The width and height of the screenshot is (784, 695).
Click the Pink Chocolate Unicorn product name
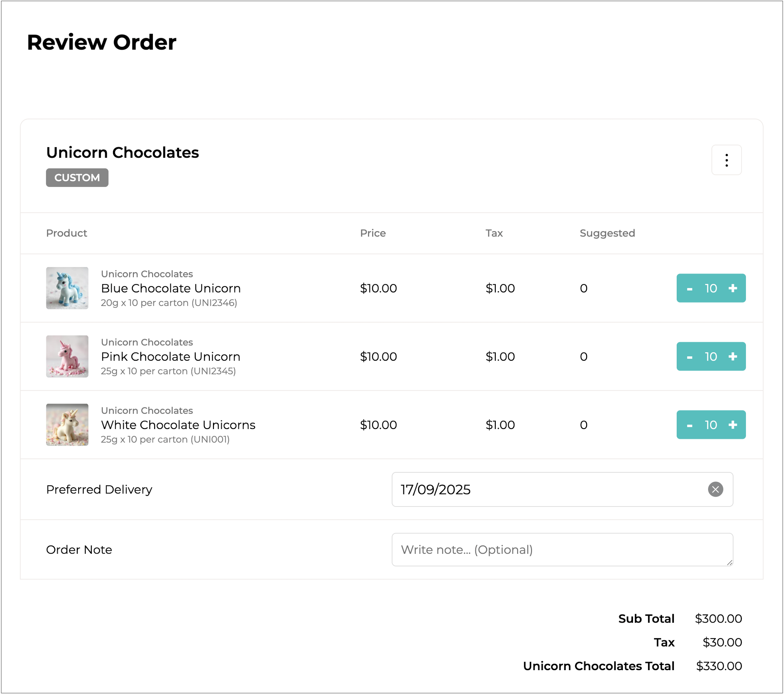pyautogui.click(x=170, y=357)
